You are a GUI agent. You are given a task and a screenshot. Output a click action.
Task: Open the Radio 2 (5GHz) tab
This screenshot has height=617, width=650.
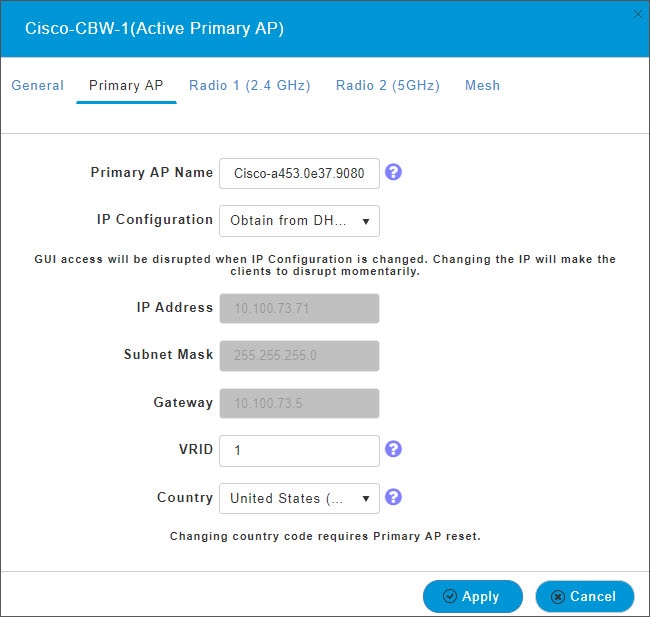[388, 85]
